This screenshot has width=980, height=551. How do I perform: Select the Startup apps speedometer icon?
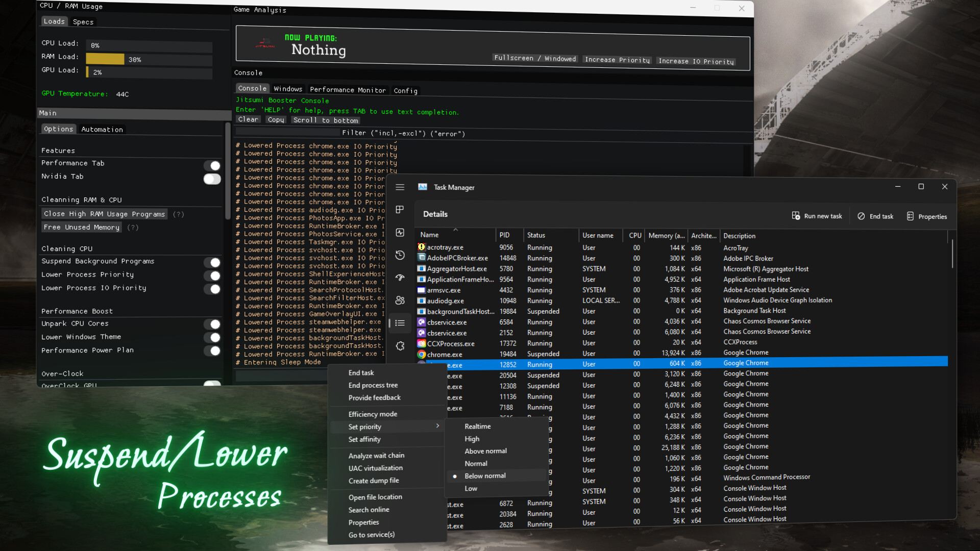(x=400, y=278)
